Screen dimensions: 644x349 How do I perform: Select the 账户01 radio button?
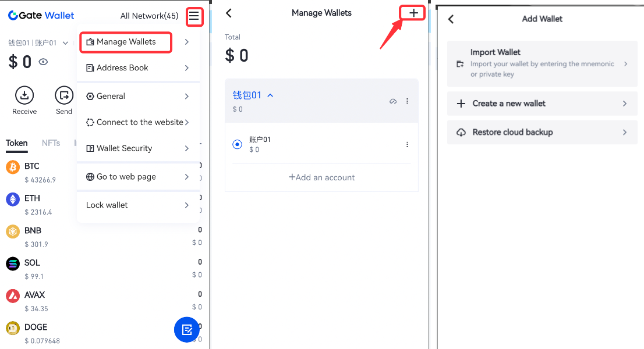[237, 144]
